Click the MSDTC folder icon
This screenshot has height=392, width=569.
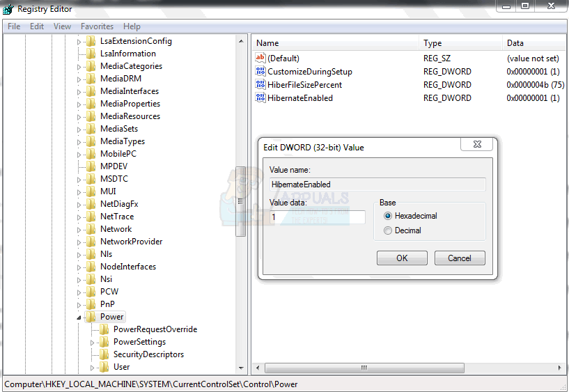pos(91,179)
